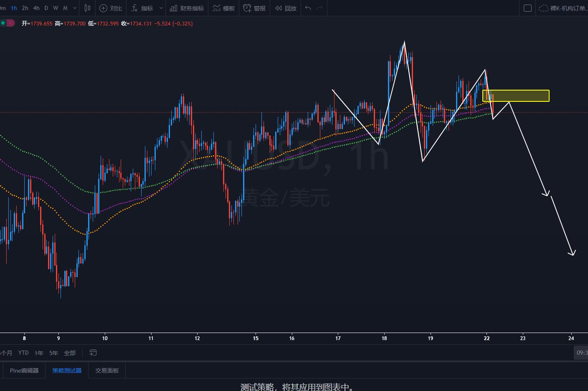Open 财务指标 financial metrics

pyautogui.click(x=187, y=8)
